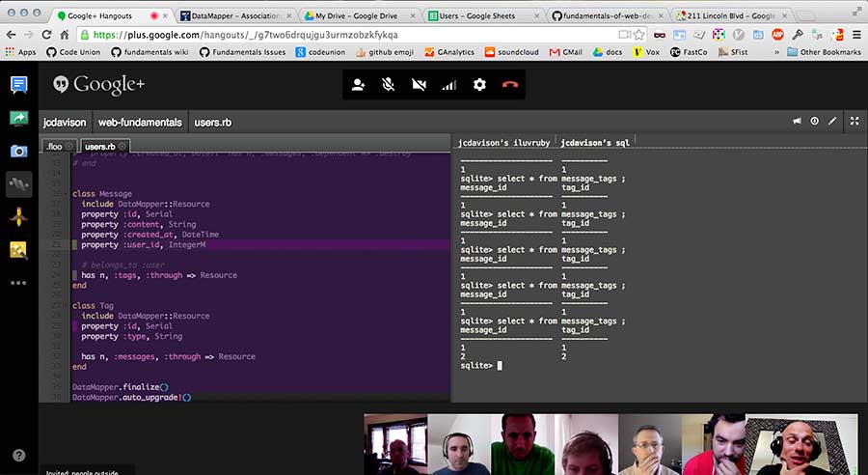Open the Other Bookmarks folder
868x475 pixels.
click(823, 51)
